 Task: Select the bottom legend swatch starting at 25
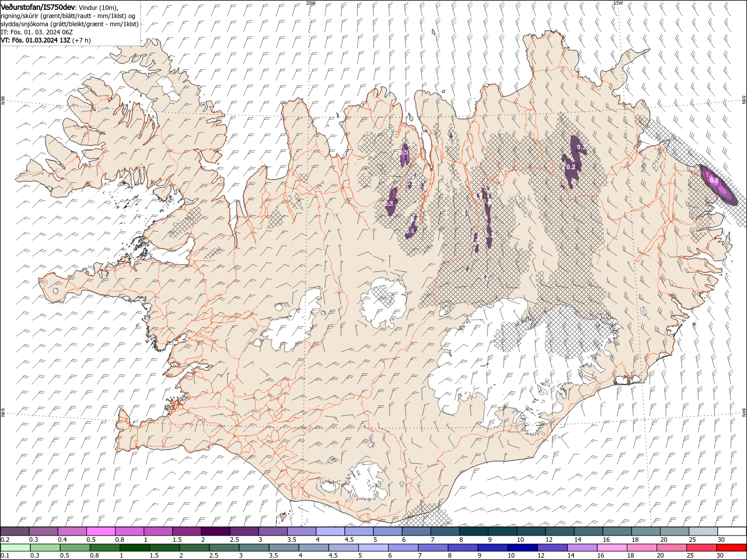click(x=701, y=548)
